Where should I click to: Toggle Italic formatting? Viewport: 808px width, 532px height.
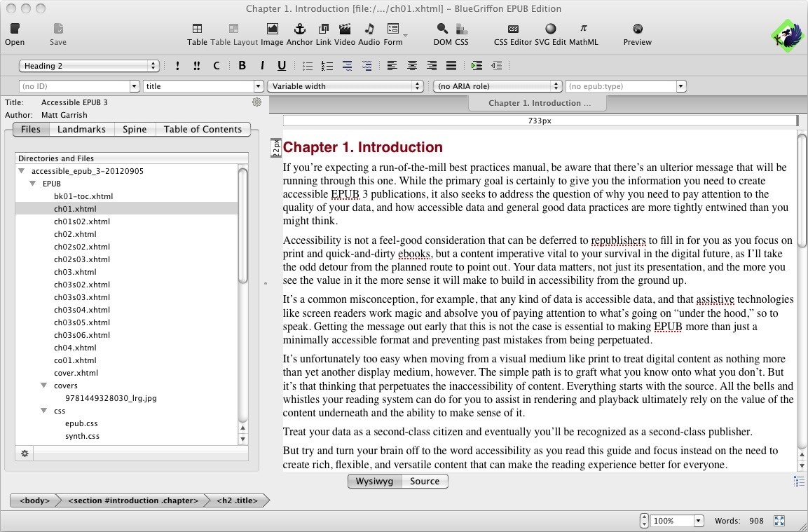(262, 65)
